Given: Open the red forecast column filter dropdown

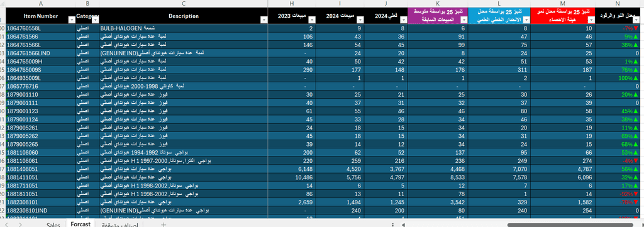Looking at the screenshot, I should click(x=591, y=19).
